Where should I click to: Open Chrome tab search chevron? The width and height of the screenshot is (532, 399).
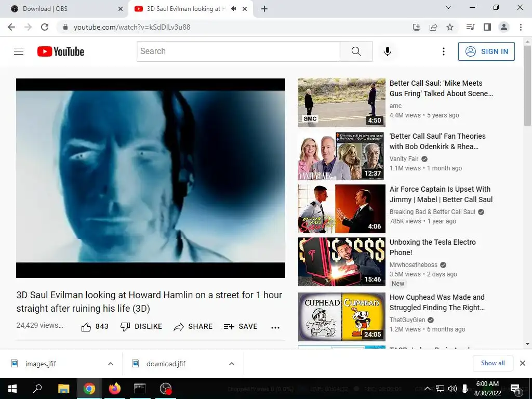click(x=448, y=7)
